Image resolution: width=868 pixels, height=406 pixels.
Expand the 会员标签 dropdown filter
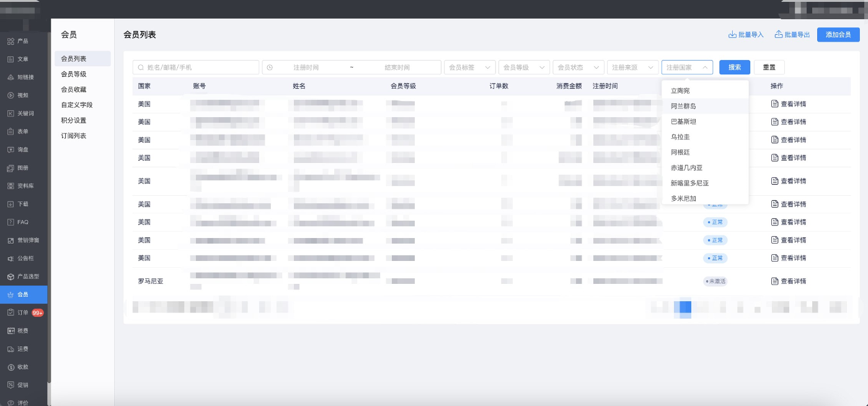469,67
